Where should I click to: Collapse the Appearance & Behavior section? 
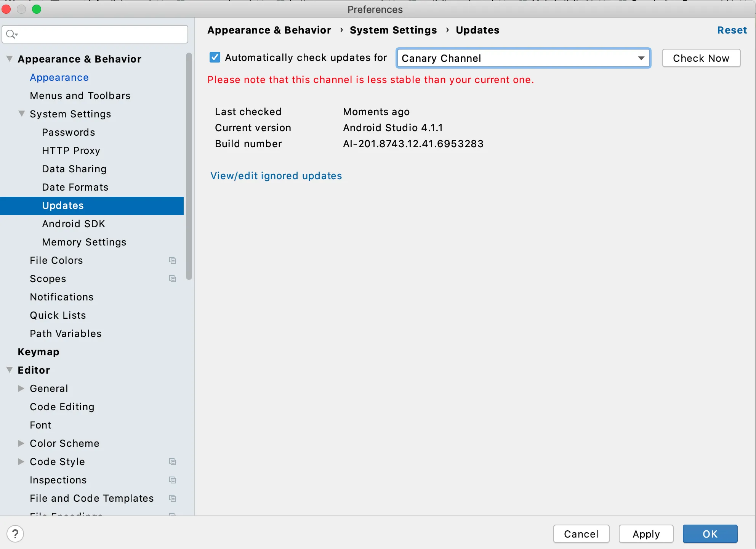point(10,59)
